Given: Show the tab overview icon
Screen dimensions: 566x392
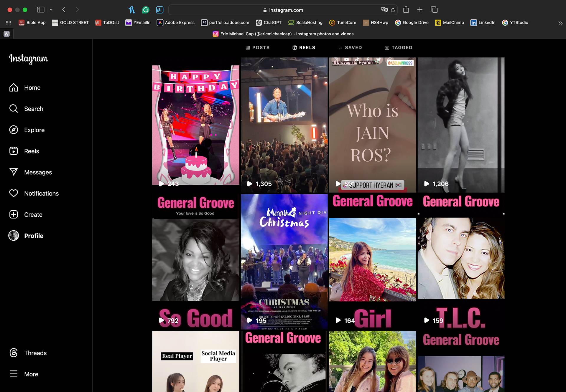Looking at the screenshot, I should coord(434,10).
